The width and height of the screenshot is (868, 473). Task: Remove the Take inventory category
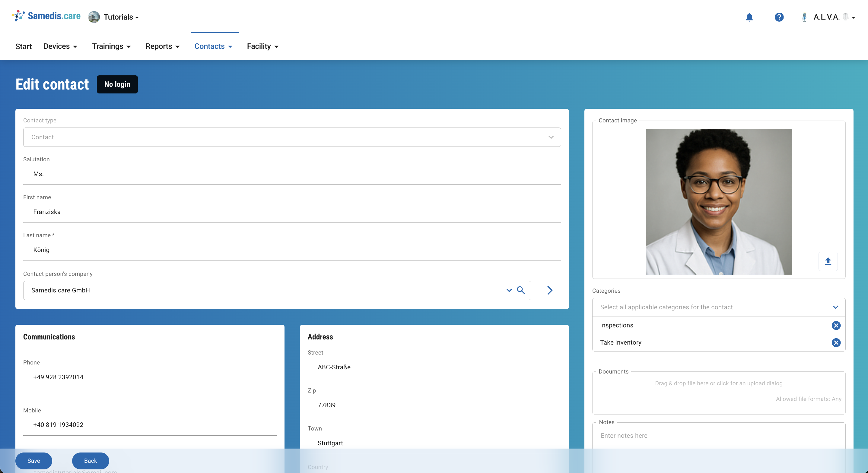pos(836,342)
